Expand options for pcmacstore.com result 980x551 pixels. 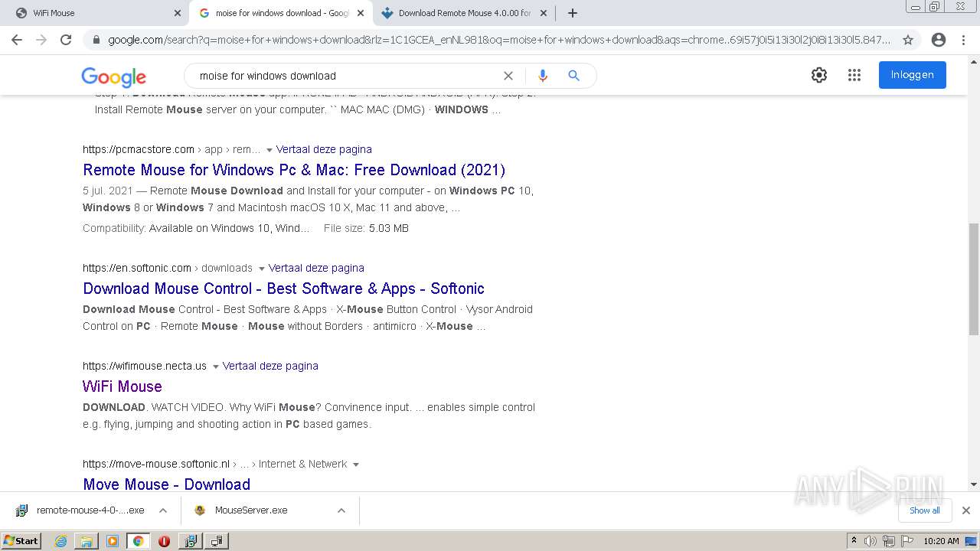269,150
